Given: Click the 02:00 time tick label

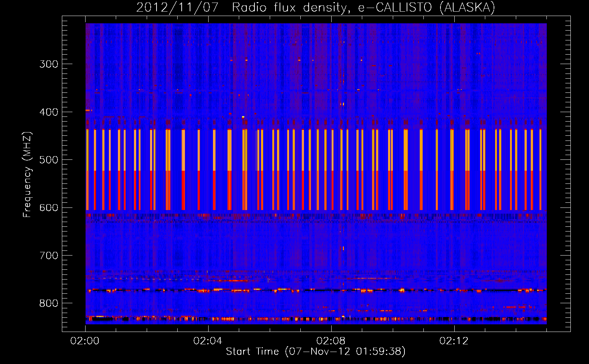Looking at the screenshot, I should click(85, 341).
